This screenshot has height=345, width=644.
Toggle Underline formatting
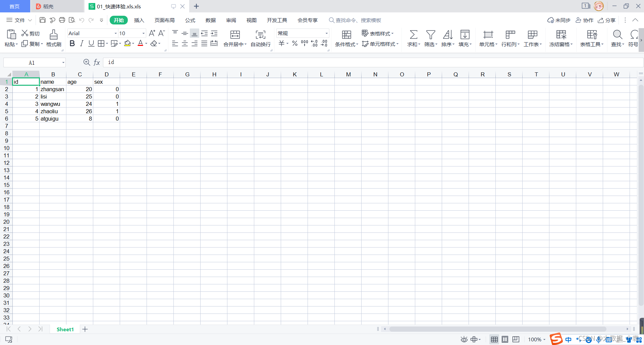click(91, 43)
